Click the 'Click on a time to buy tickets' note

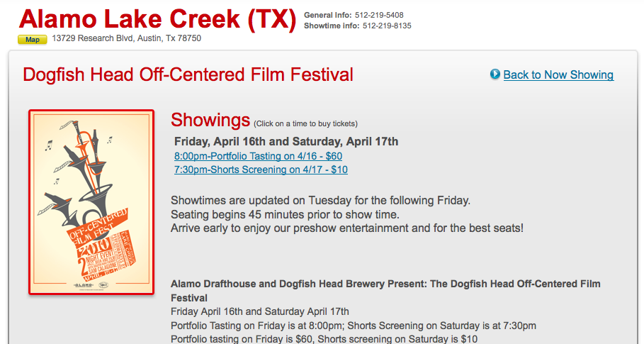[305, 123]
